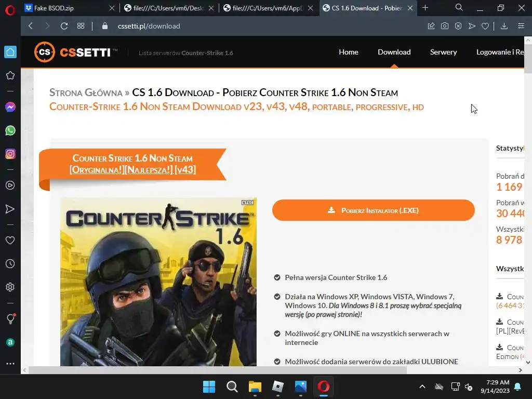Viewport: 532px width, 399px height.
Task: Open the Serwery navigation link
Action: click(x=444, y=52)
